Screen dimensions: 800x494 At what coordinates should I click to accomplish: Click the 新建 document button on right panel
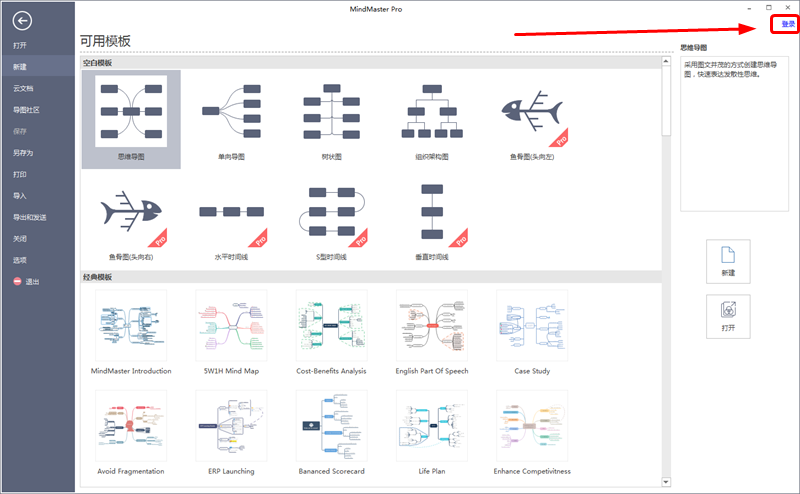728,261
